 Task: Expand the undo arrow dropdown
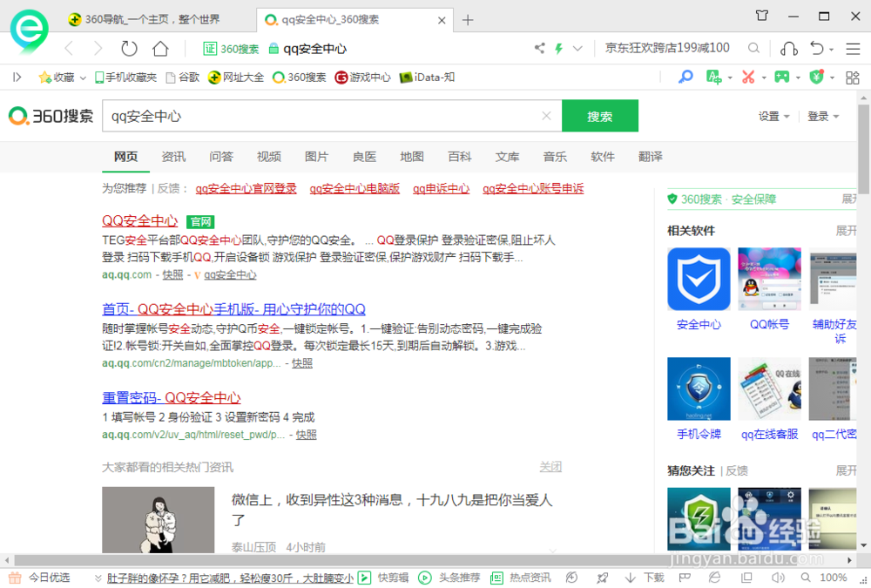831,50
